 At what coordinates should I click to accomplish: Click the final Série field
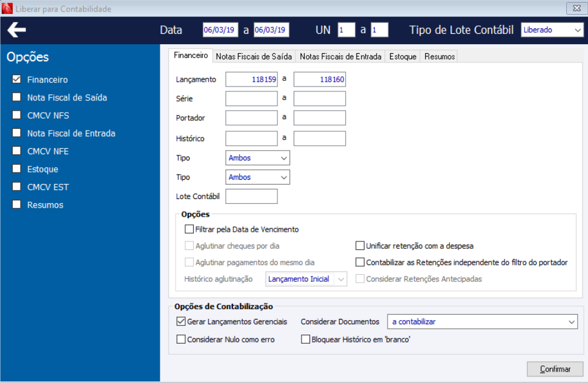(x=320, y=99)
